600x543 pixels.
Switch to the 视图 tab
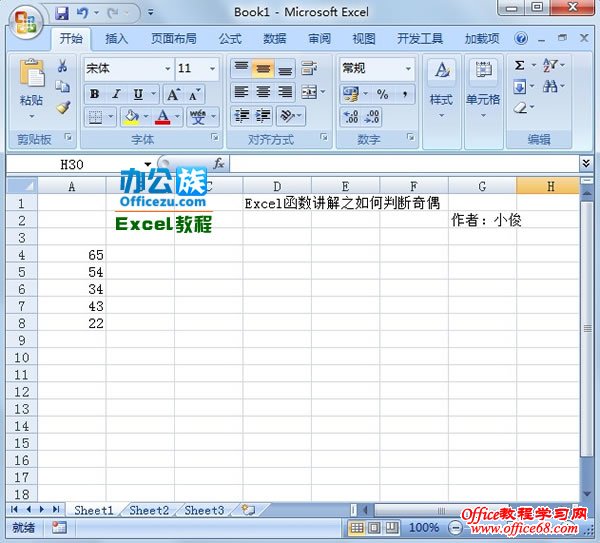(x=364, y=39)
